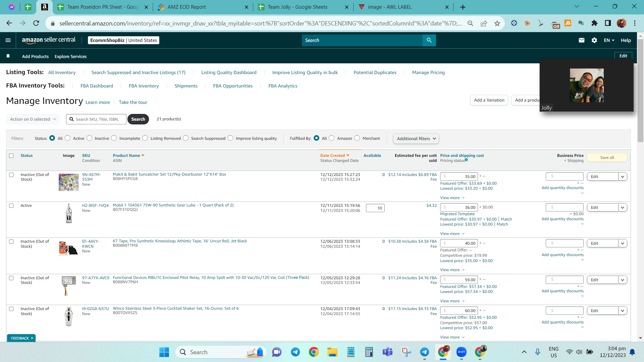Open the Seller Central hamburger menu
The image size is (644, 362).
tap(8, 40)
